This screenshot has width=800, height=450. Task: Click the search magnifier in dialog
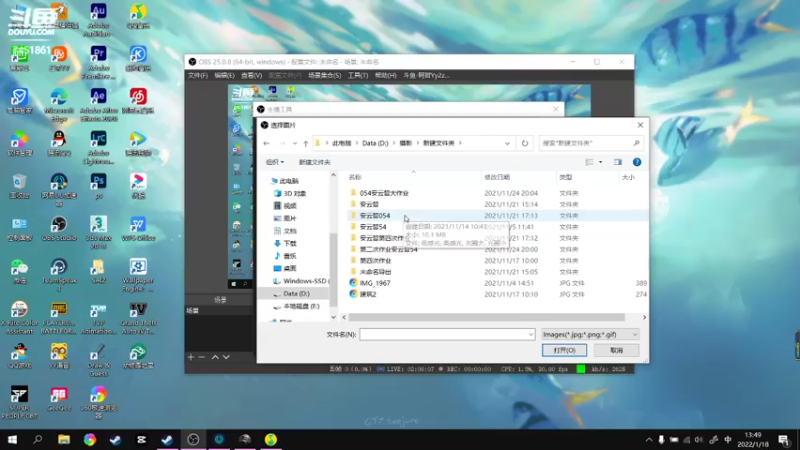[x=636, y=143]
